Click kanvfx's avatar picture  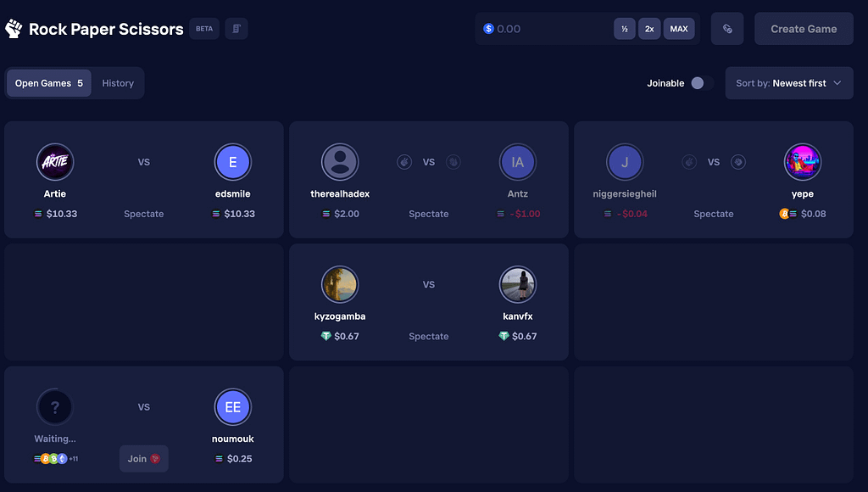point(518,284)
